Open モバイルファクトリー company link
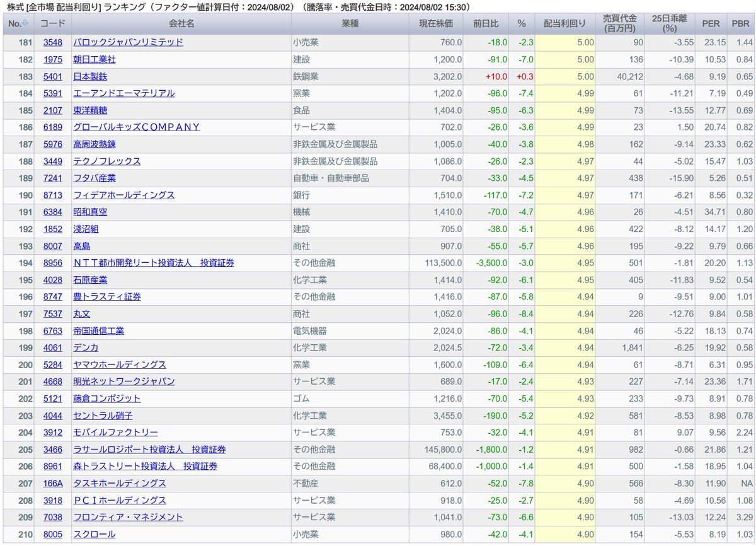This screenshot has height=546, width=756. pos(116,433)
